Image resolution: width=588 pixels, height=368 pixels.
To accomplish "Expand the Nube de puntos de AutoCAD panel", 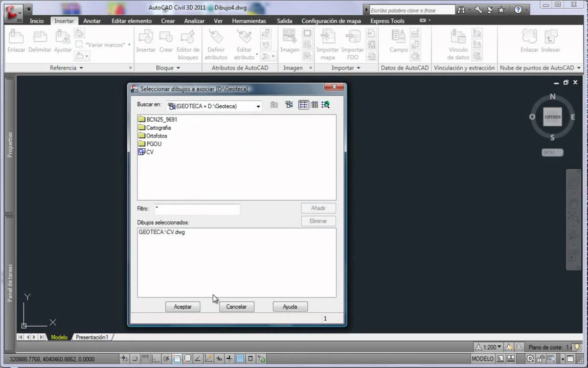I will 540,68.
